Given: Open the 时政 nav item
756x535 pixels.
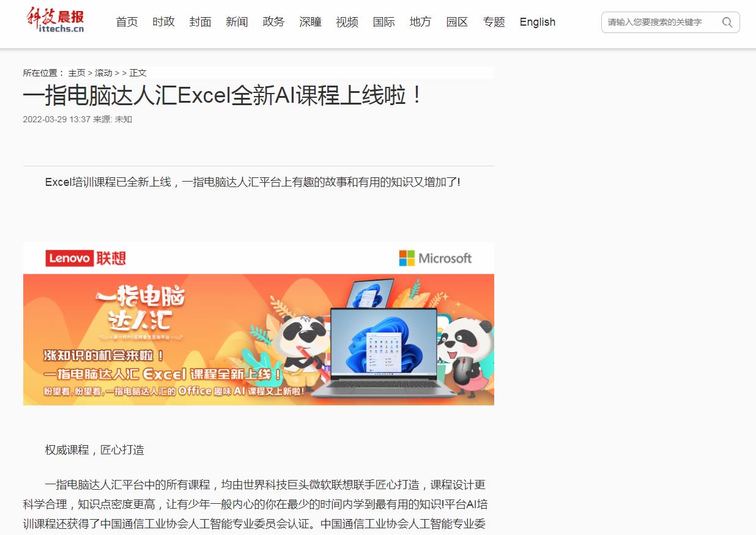Looking at the screenshot, I should click(164, 22).
